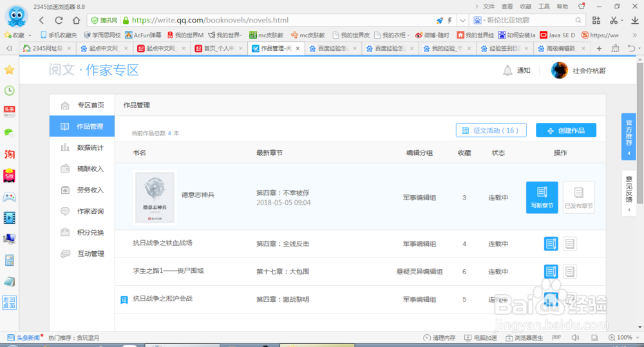Open 数据统计 in sidebar
644x347 pixels.
(x=82, y=147)
